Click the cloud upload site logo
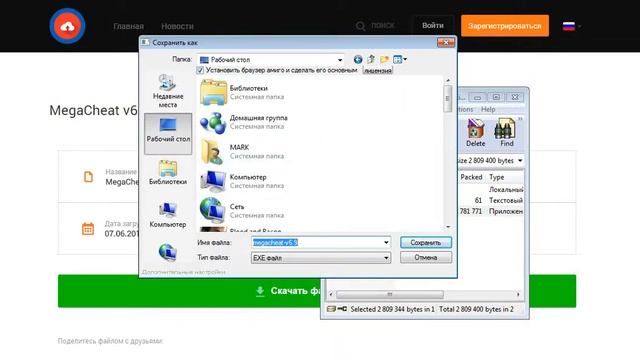The height and width of the screenshot is (360, 640). point(67,26)
